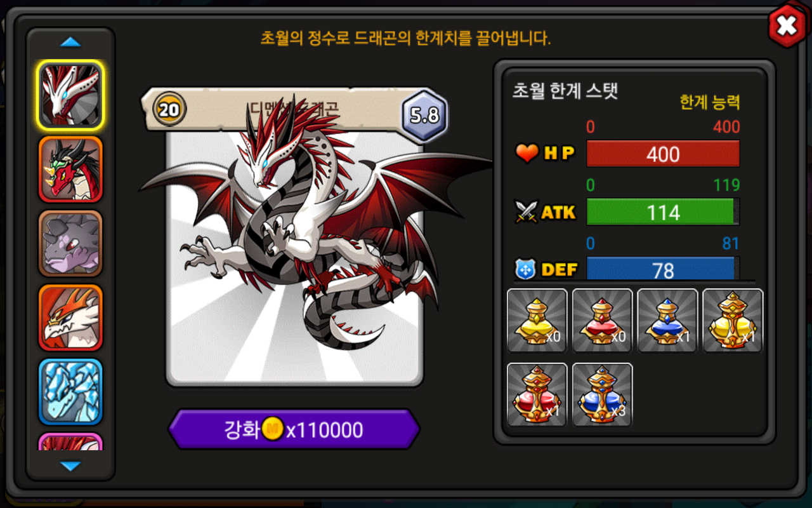
Task: Tap the 5.8 grade hexagon badge
Action: (424, 115)
